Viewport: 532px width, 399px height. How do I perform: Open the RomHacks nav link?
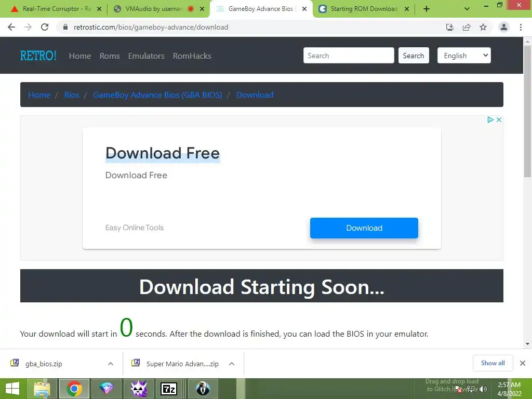point(192,56)
